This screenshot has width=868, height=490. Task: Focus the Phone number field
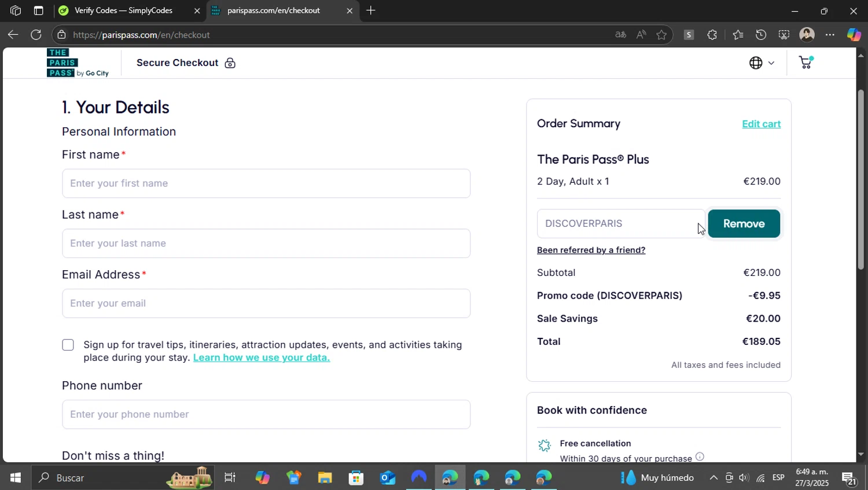266,414
